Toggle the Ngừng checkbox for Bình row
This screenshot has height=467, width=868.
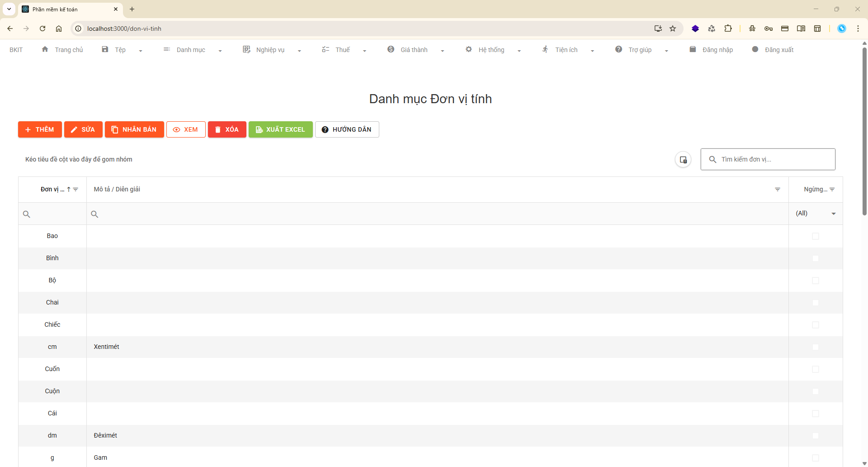coord(816,258)
